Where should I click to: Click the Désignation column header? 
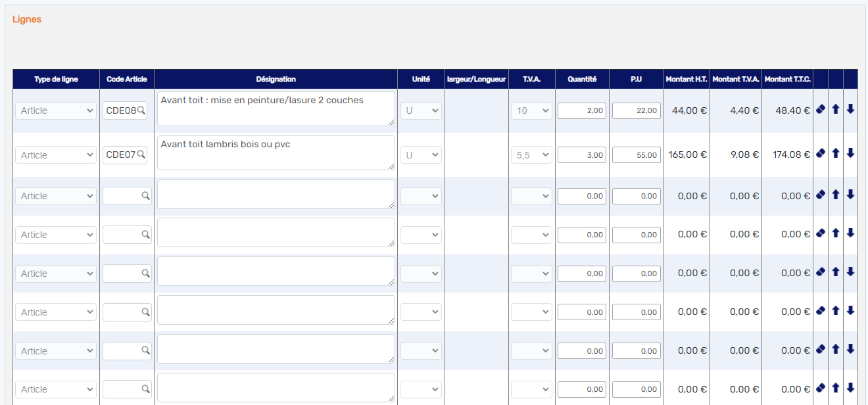click(276, 79)
